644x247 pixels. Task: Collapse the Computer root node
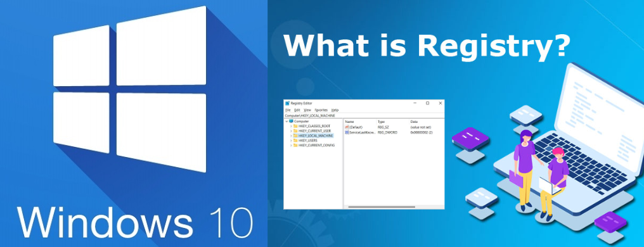287,122
